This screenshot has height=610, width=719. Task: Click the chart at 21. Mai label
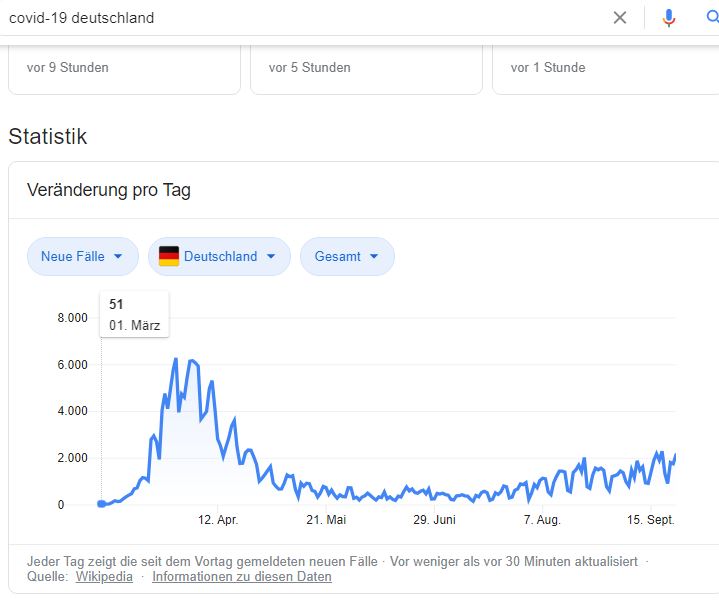(x=326, y=520)
